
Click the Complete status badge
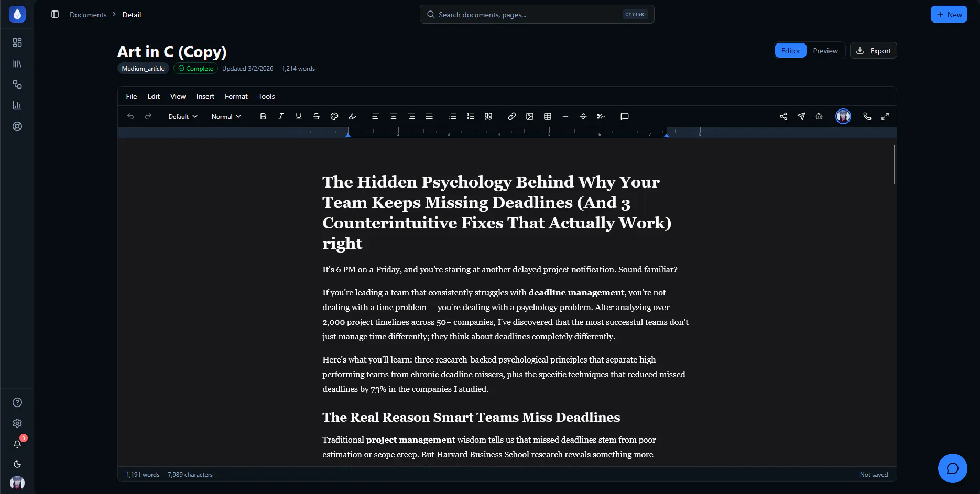[x=196, y=69]
